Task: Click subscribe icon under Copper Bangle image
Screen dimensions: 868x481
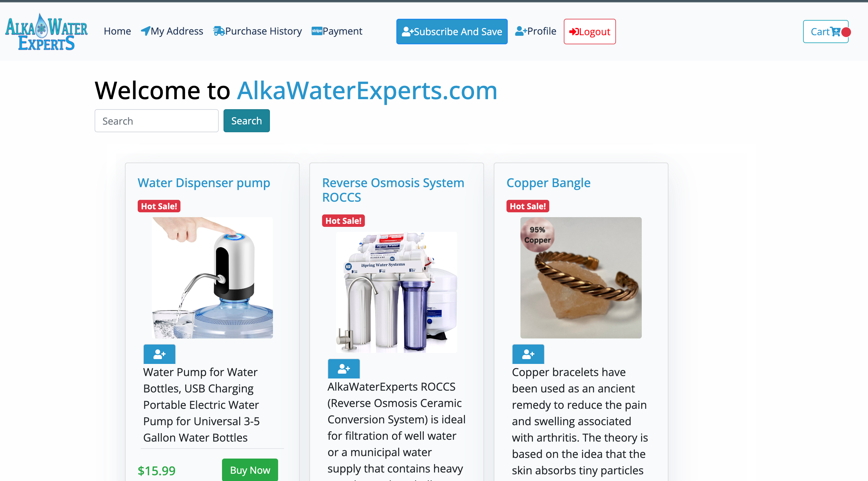Action: (x=528, y=354)
